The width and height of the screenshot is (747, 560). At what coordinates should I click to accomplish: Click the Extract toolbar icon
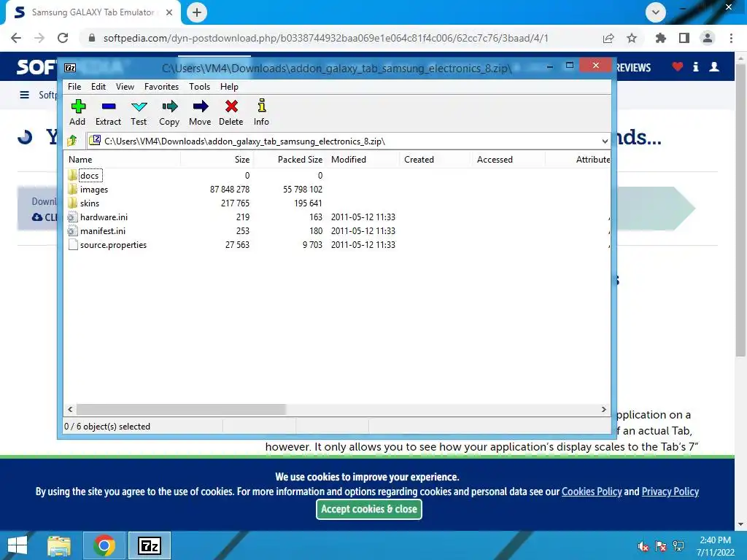pos(109,106)
